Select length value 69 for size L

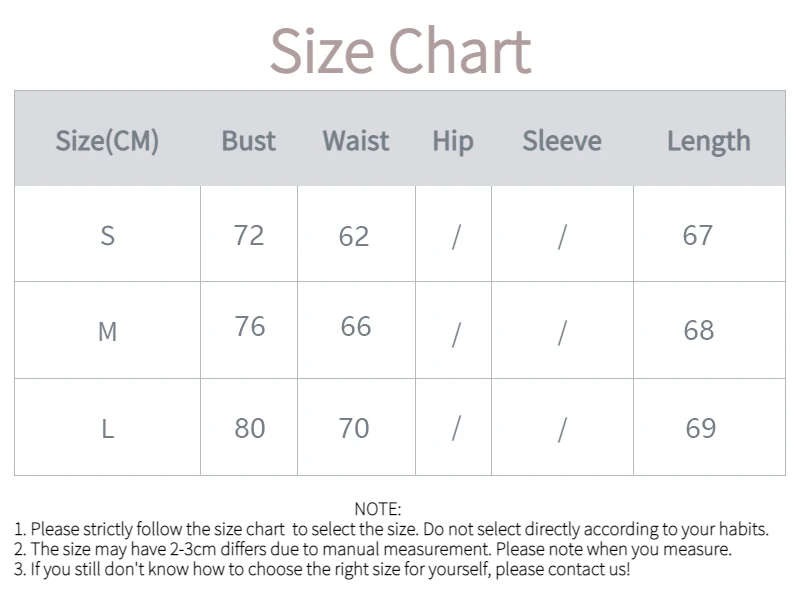pyautogui.click(x=700, y=428)
